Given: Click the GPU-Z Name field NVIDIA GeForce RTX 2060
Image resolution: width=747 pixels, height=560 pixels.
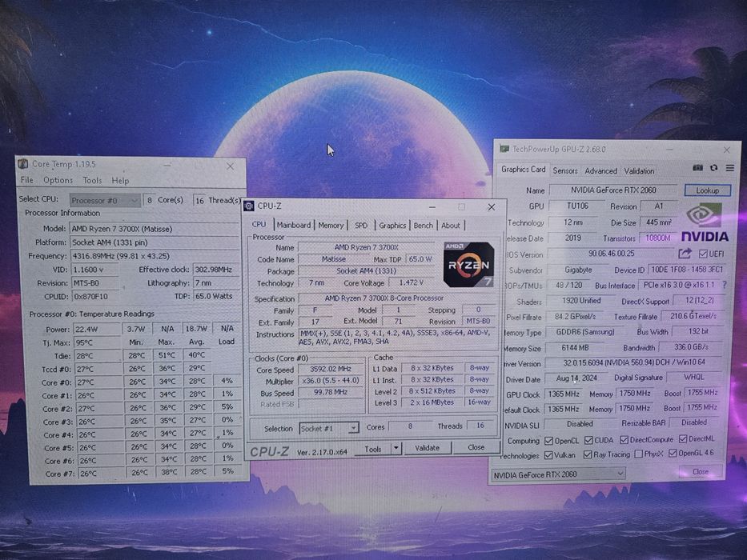Looking at the screenshot, I should click(613, 190).
